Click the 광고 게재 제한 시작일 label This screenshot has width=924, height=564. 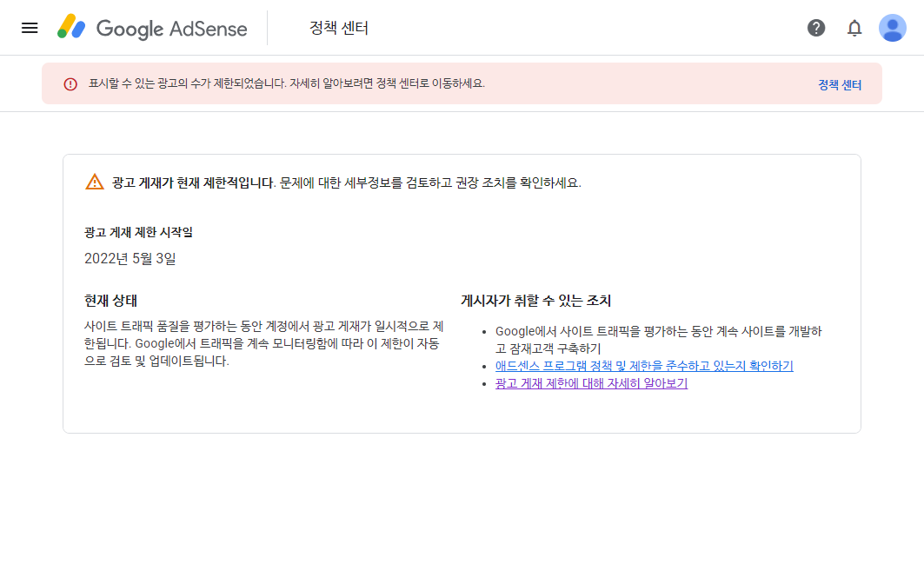click(138, 232)
